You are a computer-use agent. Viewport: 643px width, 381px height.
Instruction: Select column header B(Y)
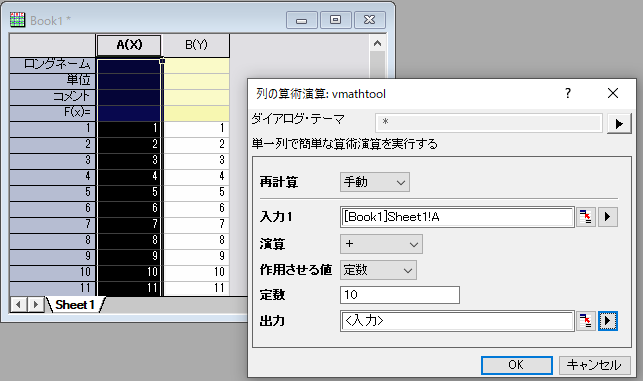pyautogui.click(x=196, y=45)
